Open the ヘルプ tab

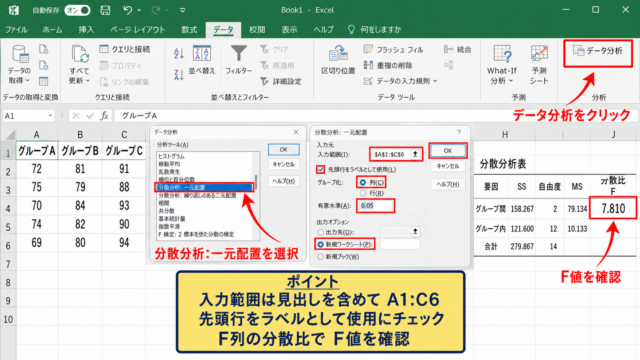click(323, 29)
